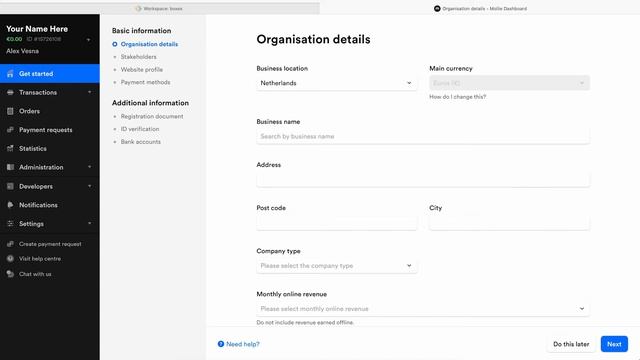Expand the Administration submenu arrow

coord(89,167)
